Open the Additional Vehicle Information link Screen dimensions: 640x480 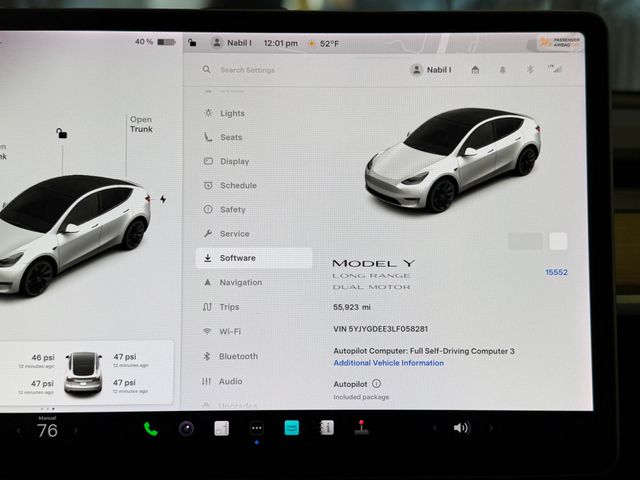coord(389,363)
